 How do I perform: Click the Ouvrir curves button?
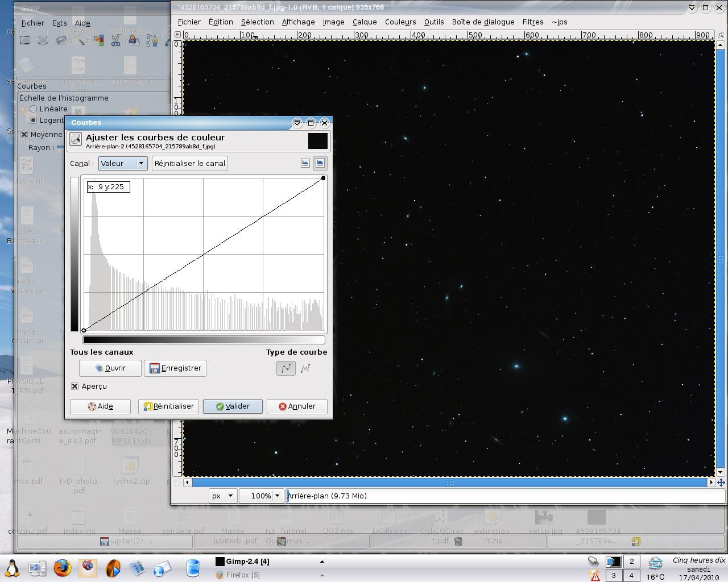point(110,368)
